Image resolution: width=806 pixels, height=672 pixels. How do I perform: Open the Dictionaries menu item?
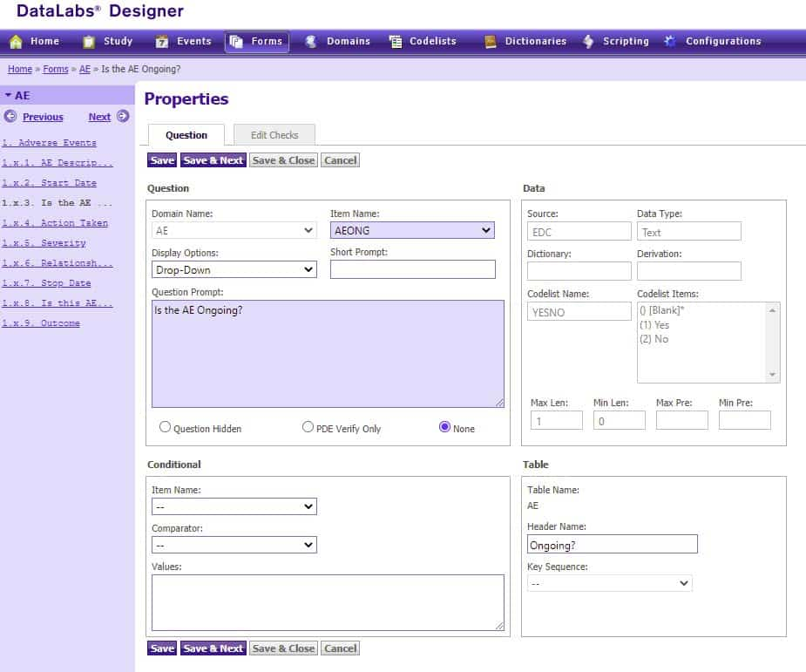pos(536,41)
